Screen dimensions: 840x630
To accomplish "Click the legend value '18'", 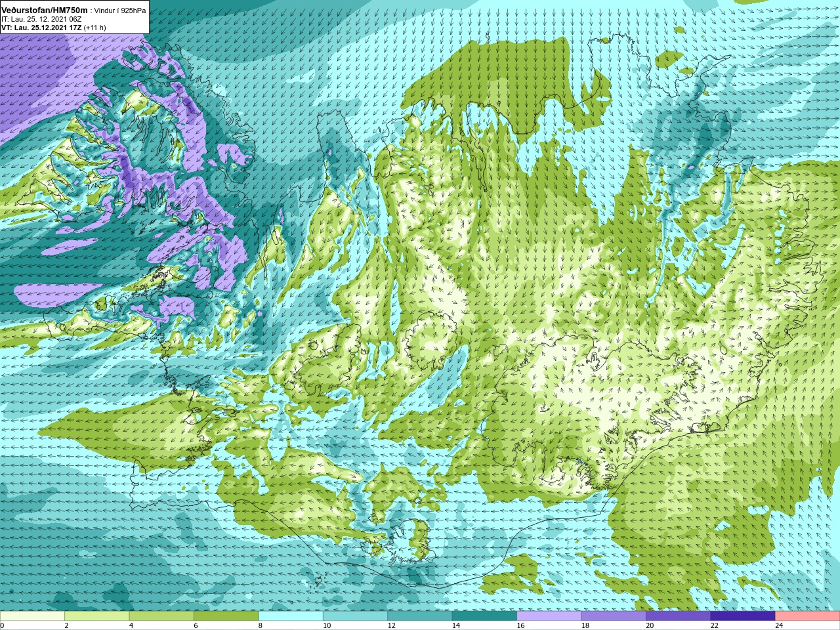I will (x=585, y=625).
